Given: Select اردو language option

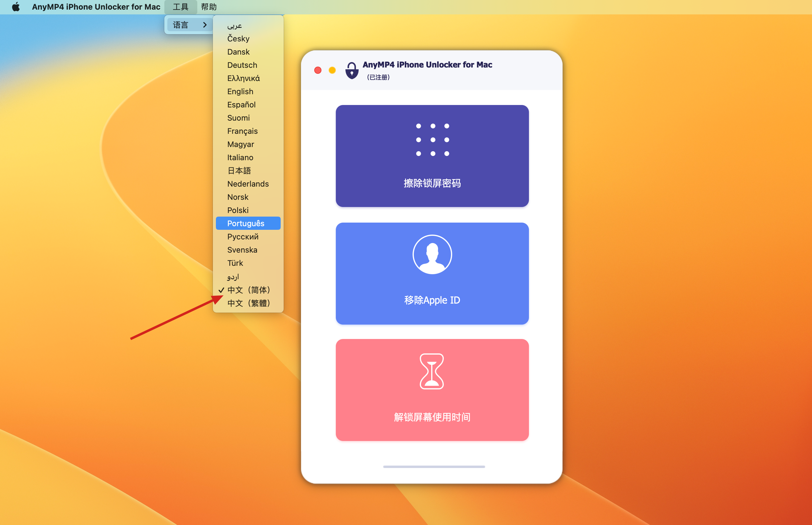Looking at the screenshot, I should [x=248, y=277].
